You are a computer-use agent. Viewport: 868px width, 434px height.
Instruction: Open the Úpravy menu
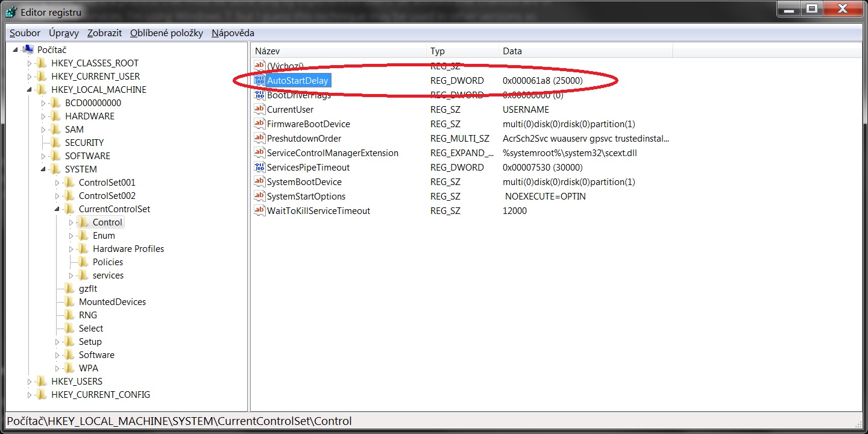coord(64,33)
